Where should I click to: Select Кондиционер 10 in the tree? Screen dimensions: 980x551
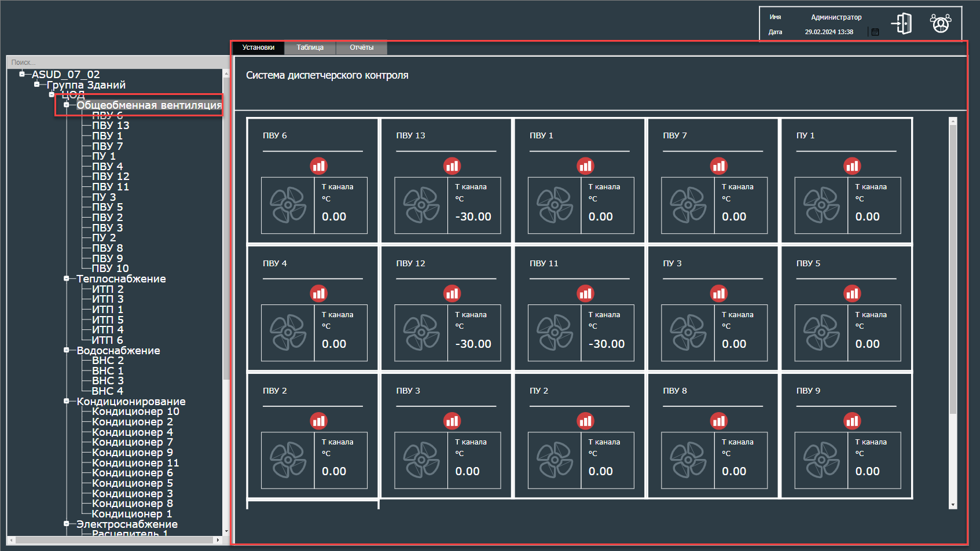(135, 412)
